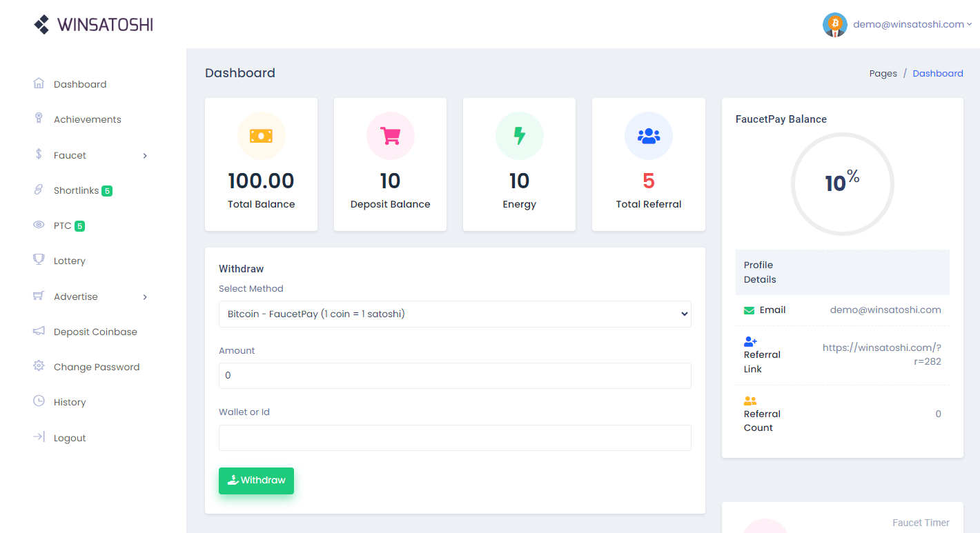980x533 pixels.
Task: Click the WINSATOSHI brand name
Action: tap(105, 25)
